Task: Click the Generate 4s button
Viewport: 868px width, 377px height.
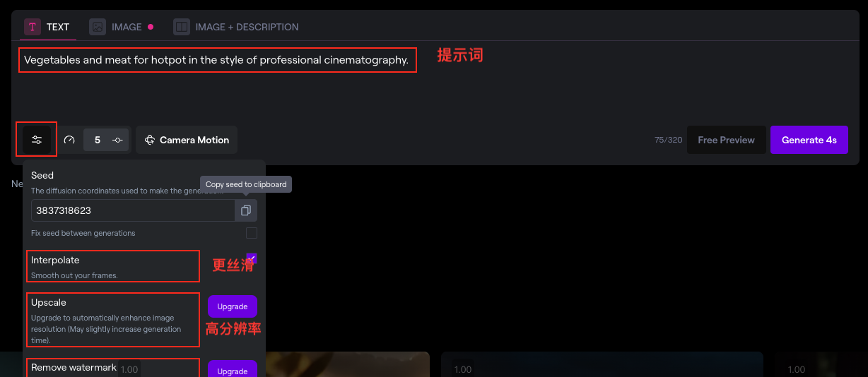Action: [809, 140]
